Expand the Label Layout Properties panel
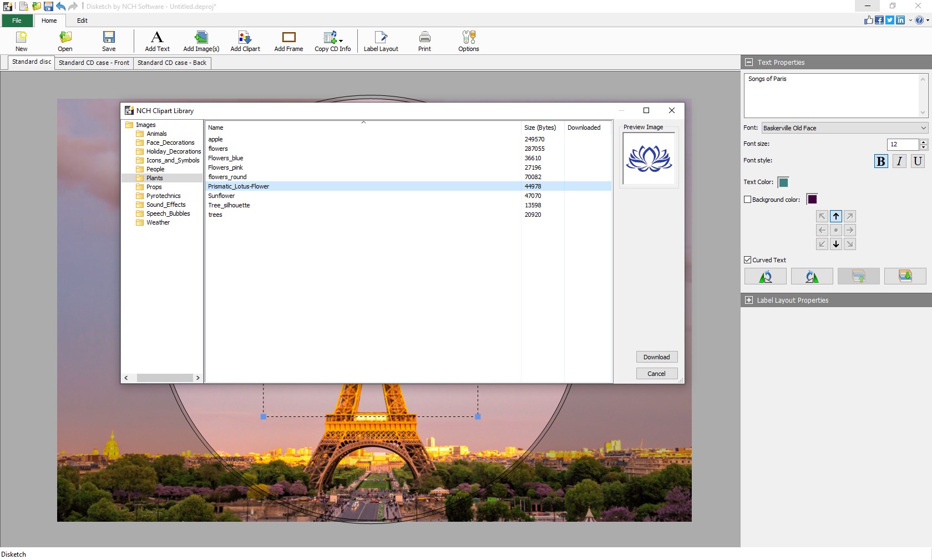932x560 pixels. click(x=749, y=300)
